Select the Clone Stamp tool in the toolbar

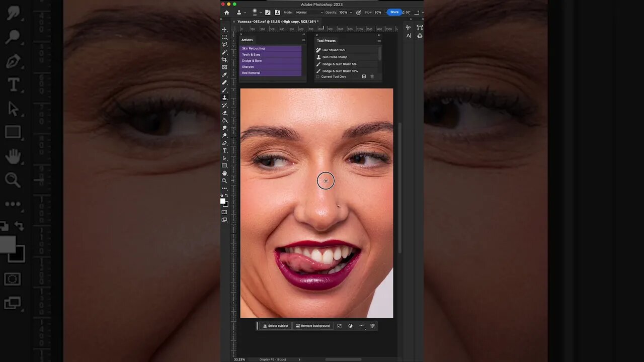point(224,98)
